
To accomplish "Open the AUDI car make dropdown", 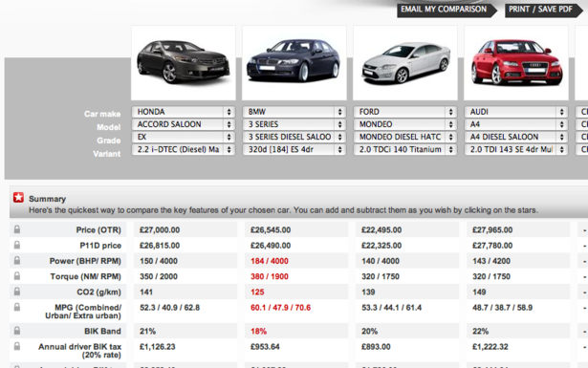I will pos(516,112).
